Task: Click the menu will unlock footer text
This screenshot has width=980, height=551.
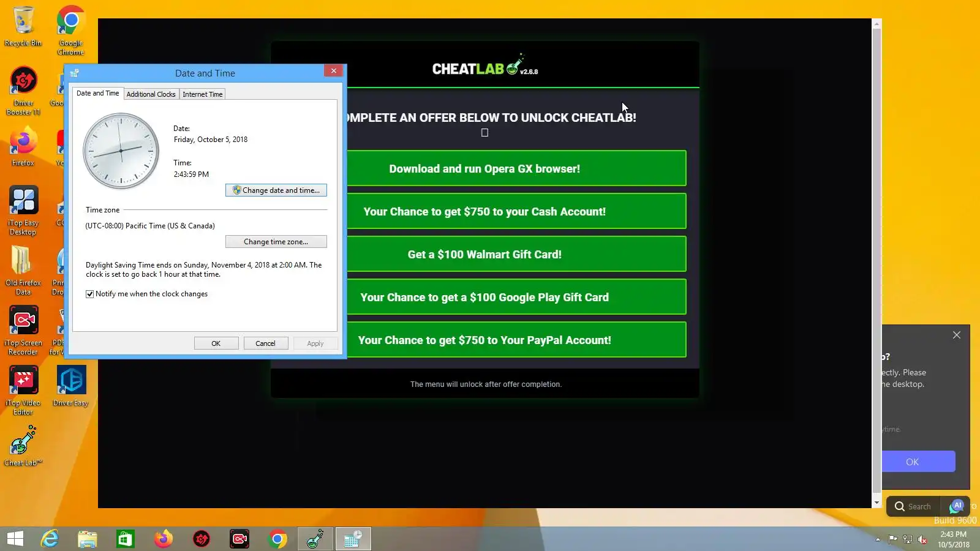Action: [486, 384]
